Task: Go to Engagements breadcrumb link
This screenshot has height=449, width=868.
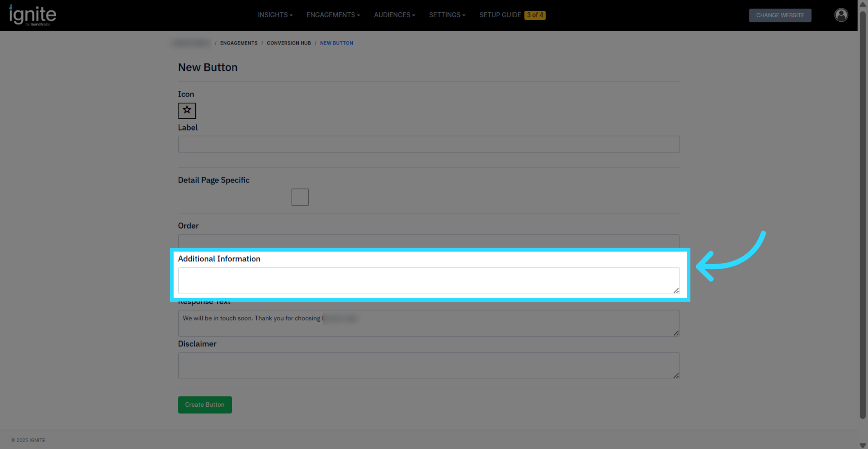Action: click(x=239, y=43)
